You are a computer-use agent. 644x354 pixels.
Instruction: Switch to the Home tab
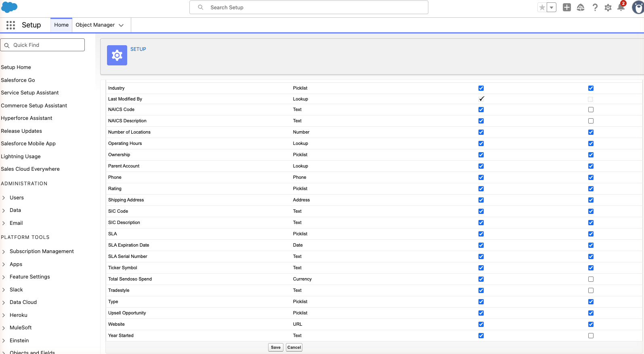61,25
